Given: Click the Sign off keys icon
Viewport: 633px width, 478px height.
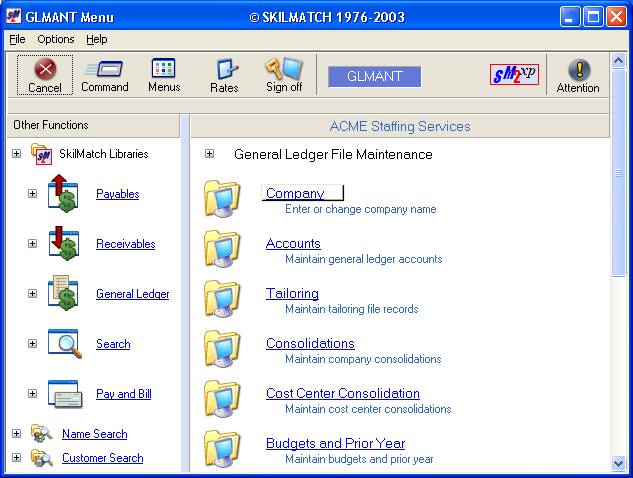Looking at the screenshot, I should pyautogui.click(x=283, y=69).
